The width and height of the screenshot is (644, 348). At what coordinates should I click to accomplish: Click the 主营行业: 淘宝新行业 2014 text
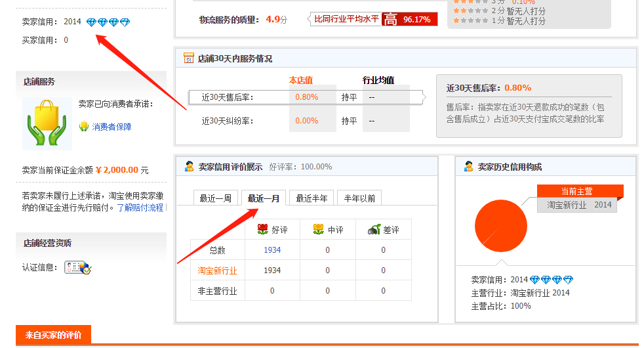coord(520,293)
